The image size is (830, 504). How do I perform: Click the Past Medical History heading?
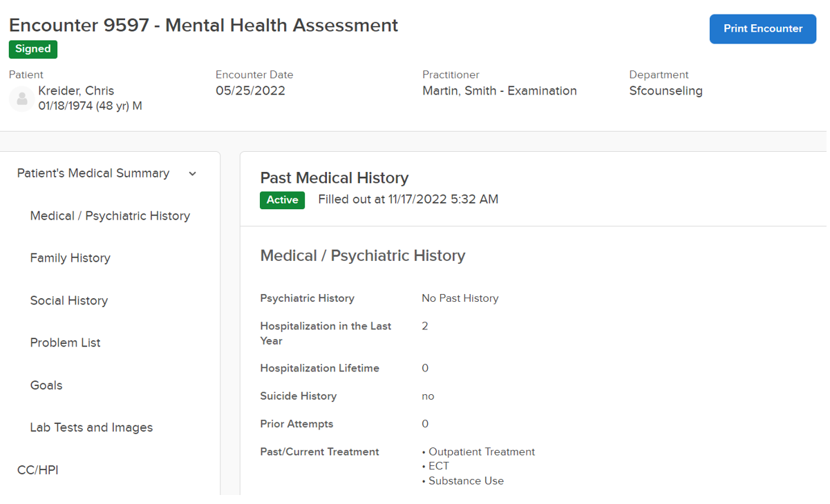pyautogui.click(x=334, y=178)
